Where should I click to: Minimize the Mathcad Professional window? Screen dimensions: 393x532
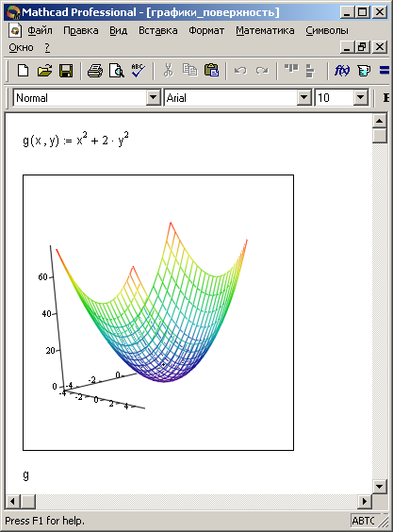(x=346, y=12)
